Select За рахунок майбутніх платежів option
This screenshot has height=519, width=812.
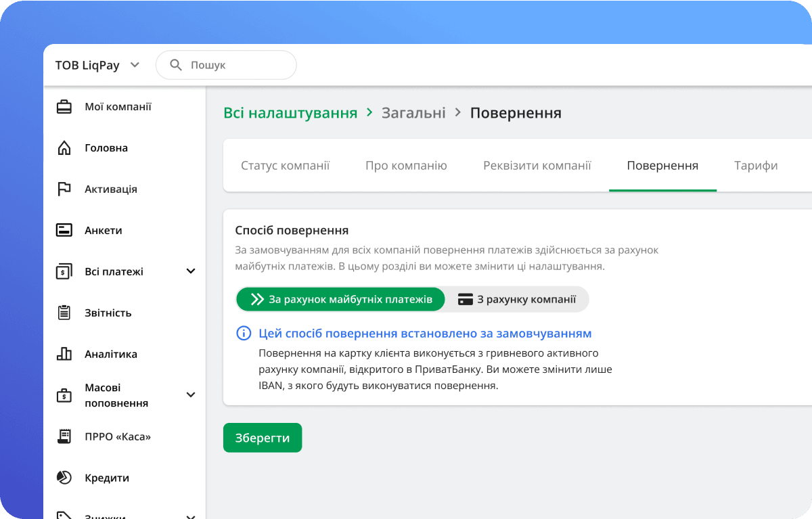click(x=340, y=299)
